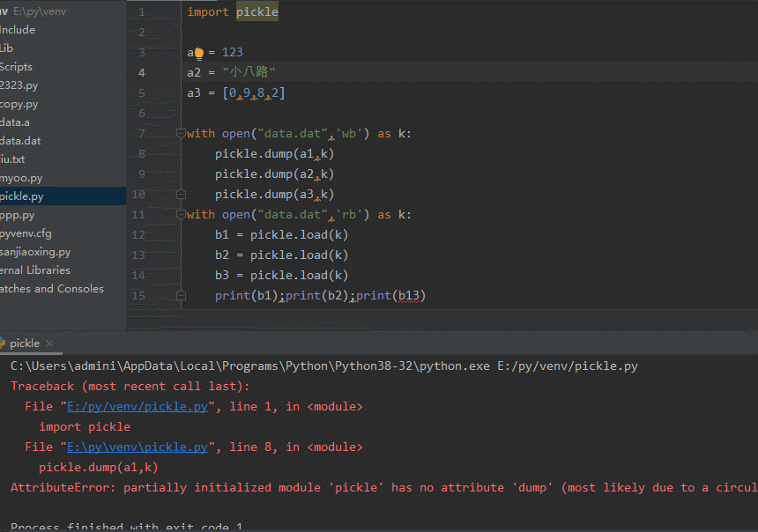
Task: Select sanjiaoxing.py in the project tree
Action: (x=63, y=252)
